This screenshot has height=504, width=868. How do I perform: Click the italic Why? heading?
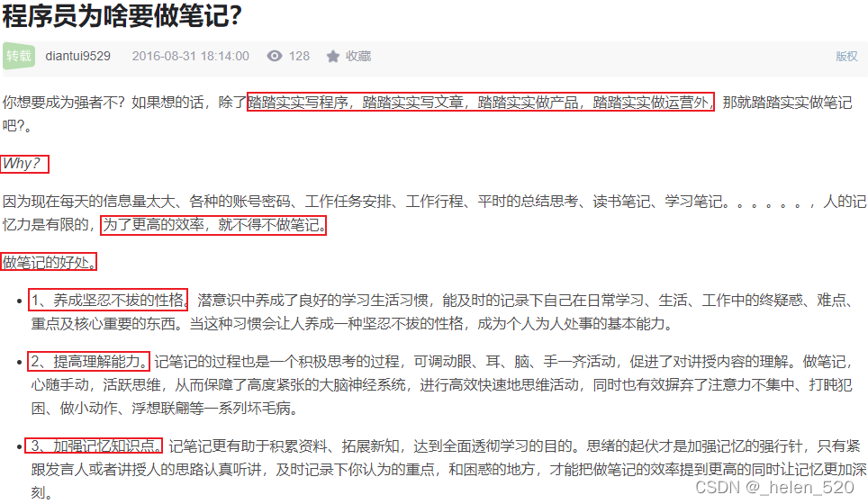click(23, 164)
